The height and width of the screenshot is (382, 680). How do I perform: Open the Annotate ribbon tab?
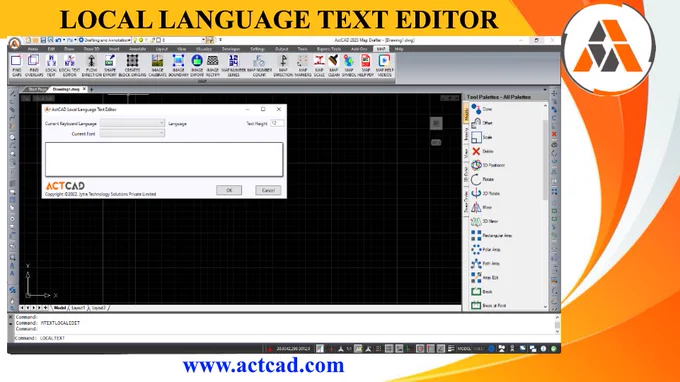click(137, 49)
